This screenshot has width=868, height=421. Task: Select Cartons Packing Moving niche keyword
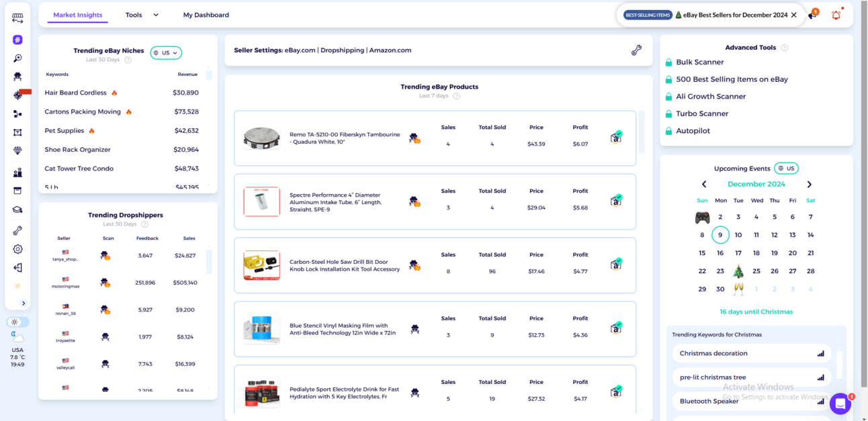[83, 111]
